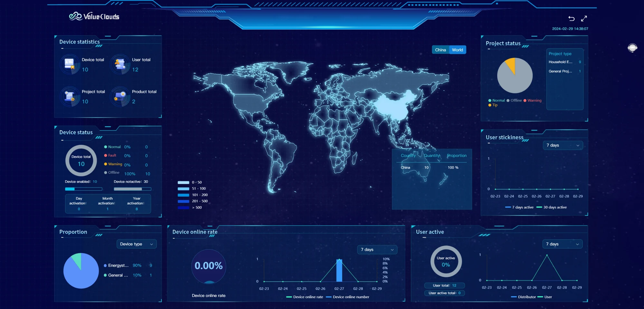Open User stickiness 7 days dropdown
644x309 pixels.
click(563, 145)
